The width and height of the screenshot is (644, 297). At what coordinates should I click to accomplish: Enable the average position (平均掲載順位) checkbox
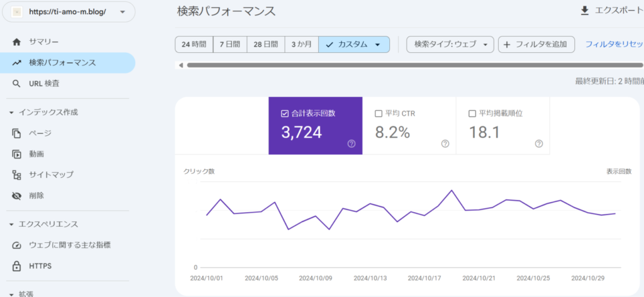pyautogui.click(x=472, y=114)
